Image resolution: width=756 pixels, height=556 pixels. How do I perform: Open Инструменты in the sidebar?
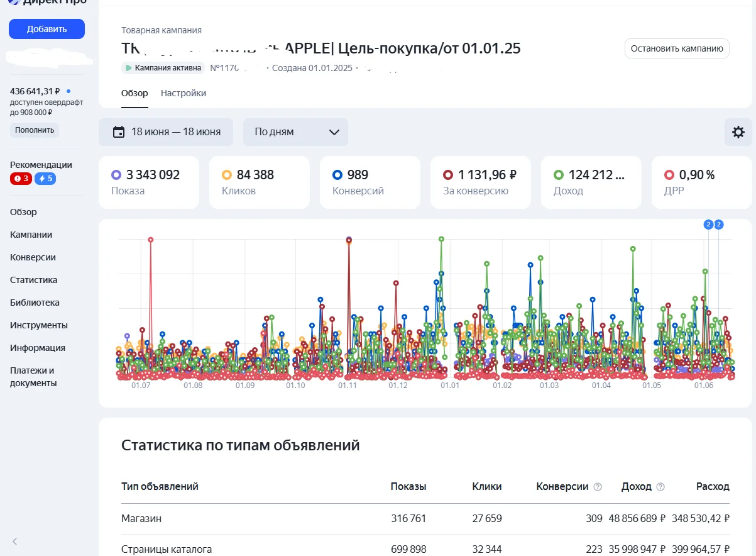[38, 325]
